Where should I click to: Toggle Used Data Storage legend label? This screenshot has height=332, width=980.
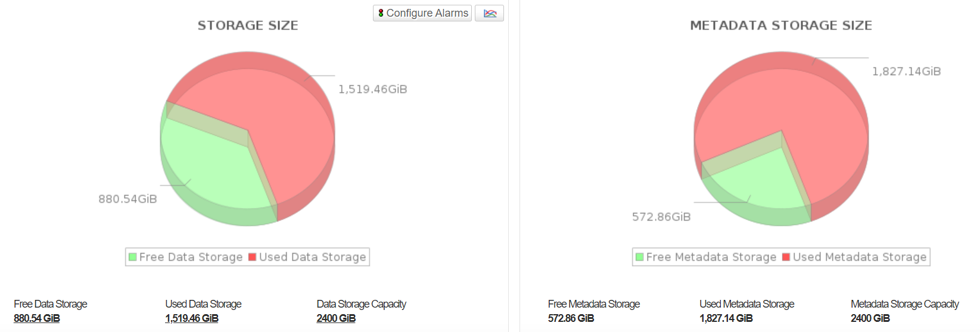[x=312, y=257]
